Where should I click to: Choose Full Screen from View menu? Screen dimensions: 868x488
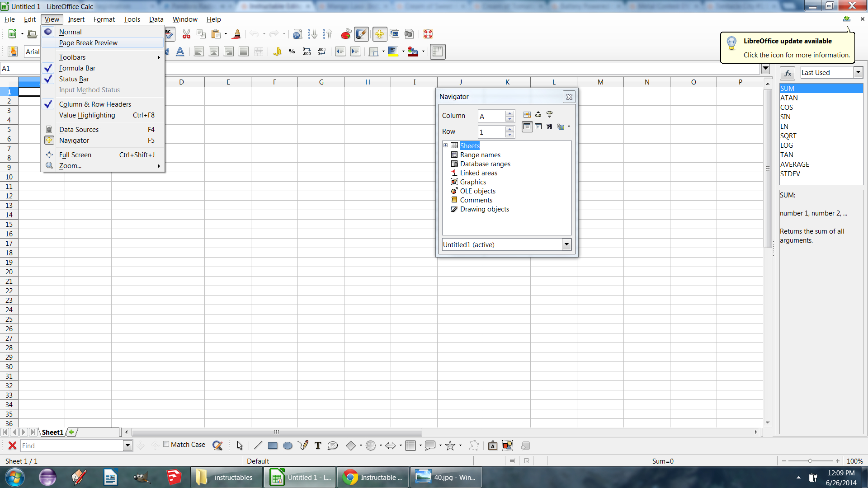[102, 155]
